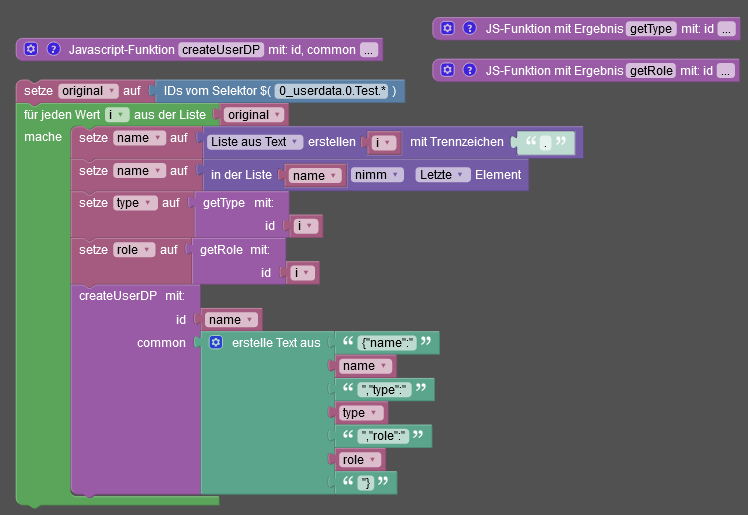
Task: Edit text field '","role":"'
Action: point(384,436)
